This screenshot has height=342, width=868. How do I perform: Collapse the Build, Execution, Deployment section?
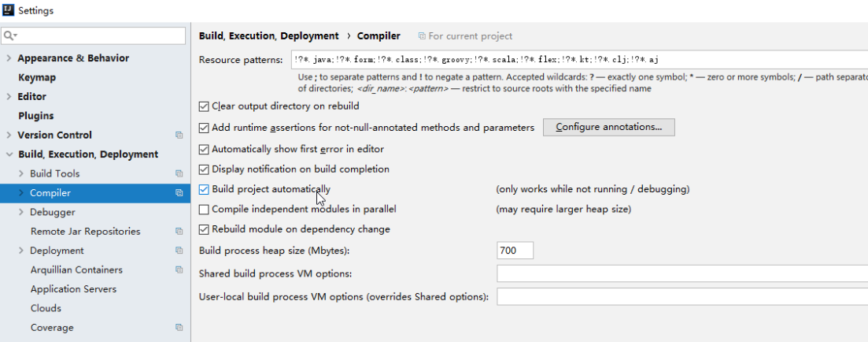[9, 154]
